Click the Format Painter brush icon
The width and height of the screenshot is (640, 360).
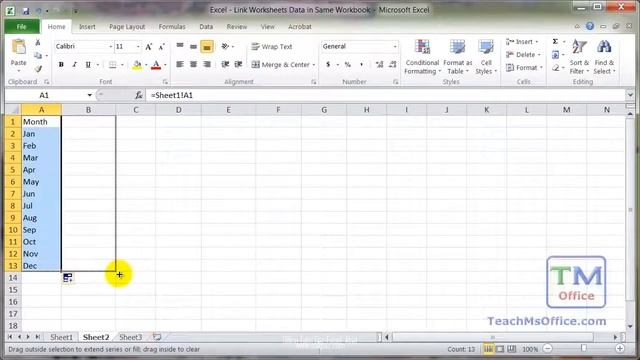pyautogui.click(x=38, y=69)
